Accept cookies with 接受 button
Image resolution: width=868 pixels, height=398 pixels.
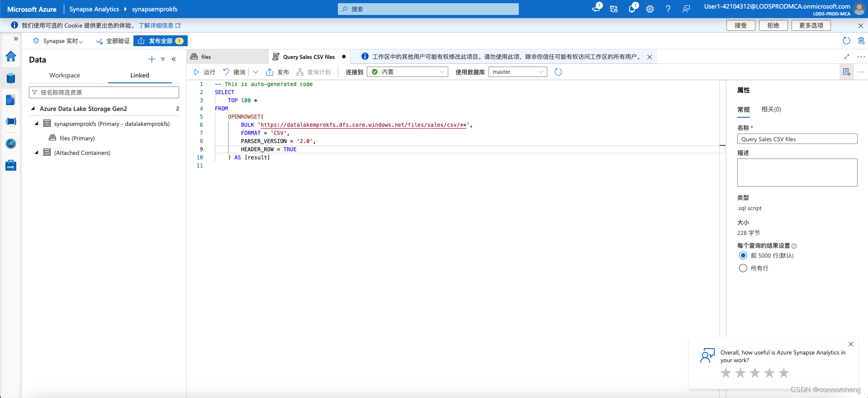(x=740, y=25)
